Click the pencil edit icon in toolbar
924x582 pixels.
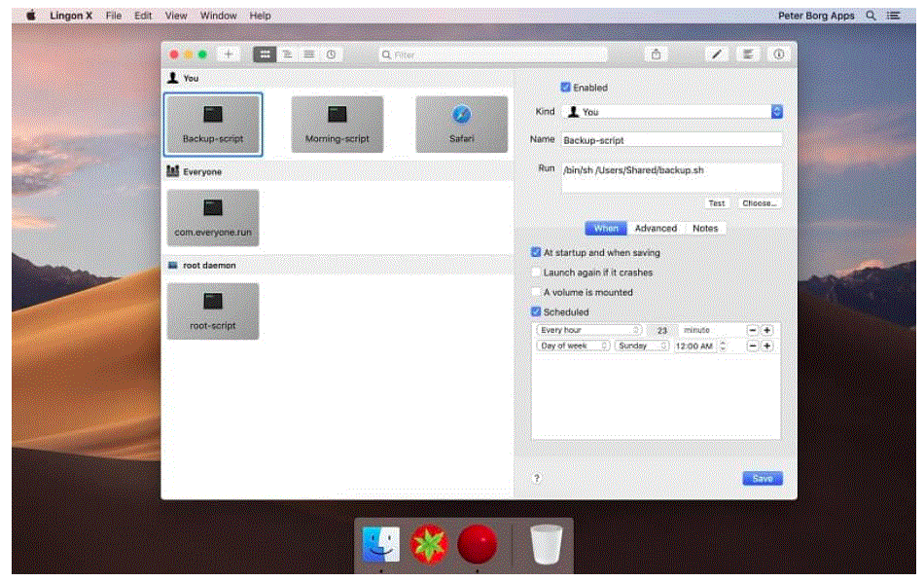717,55
